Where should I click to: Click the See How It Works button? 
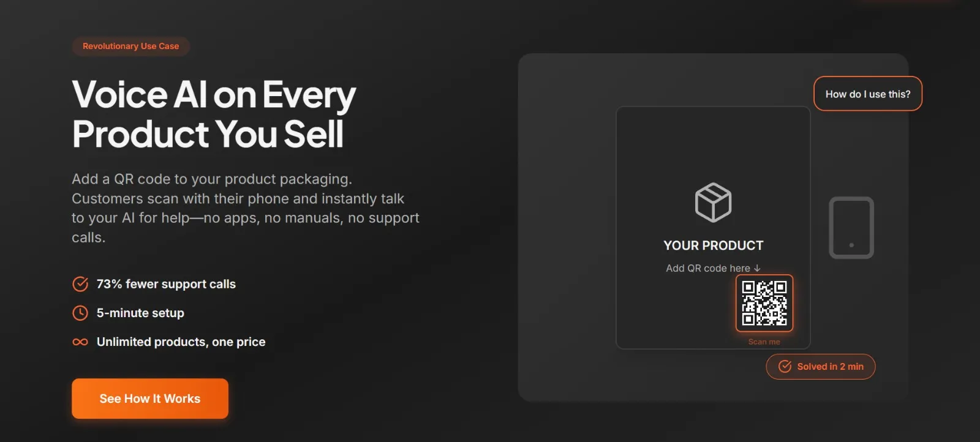(150, 399)
